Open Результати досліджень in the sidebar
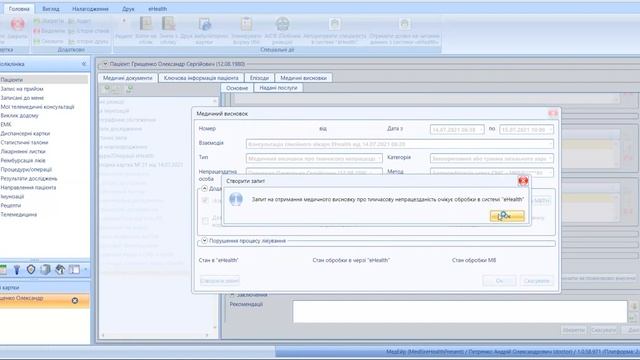640x360 pixels. pyautogui.click(x=29, y=178)
